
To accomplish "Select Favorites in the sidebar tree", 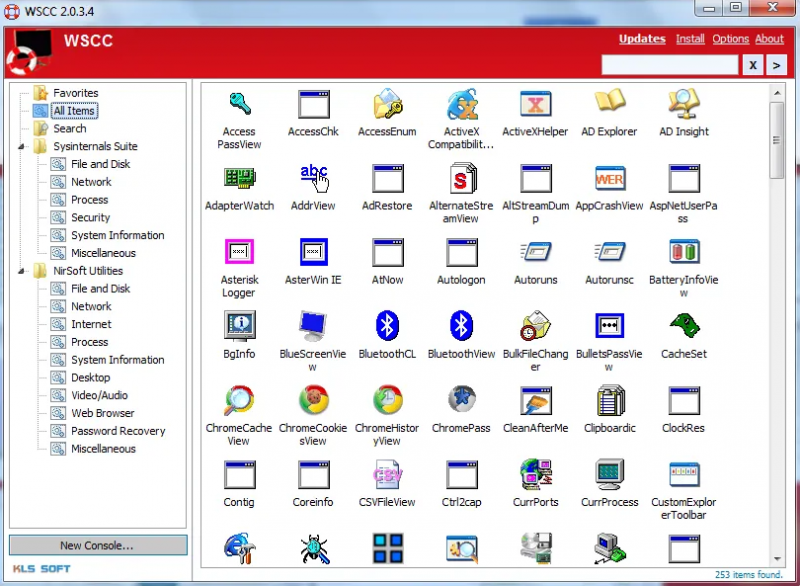I will coord(75,93).
